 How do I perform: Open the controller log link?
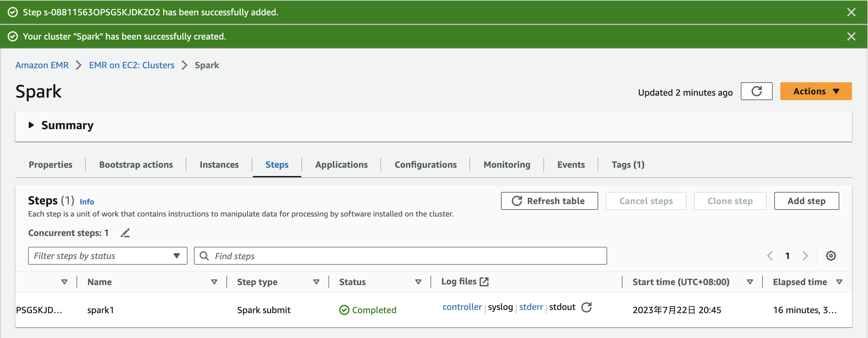[x=462, y=307]
